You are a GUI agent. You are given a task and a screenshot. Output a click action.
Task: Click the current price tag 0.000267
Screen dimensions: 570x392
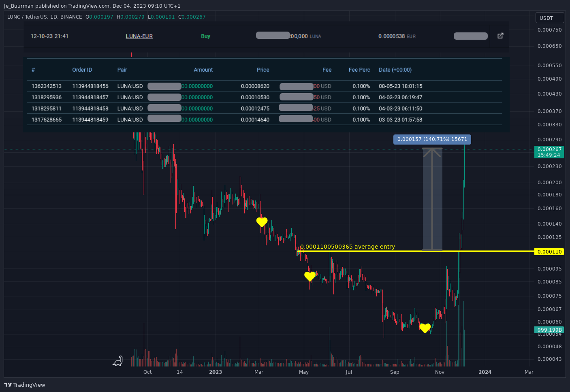[x=549, y=152]
